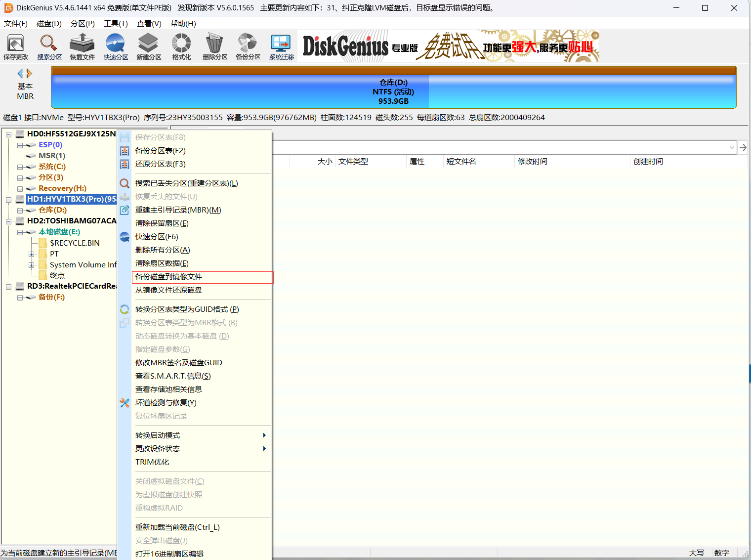
Task: Choose 查看S.M.A.R.T.信息(S)
Action: tap(202, 376)
